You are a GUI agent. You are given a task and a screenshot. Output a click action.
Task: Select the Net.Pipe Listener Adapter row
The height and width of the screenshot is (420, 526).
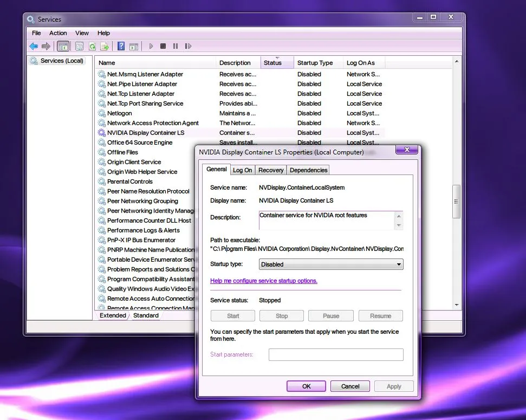point(240,84)
